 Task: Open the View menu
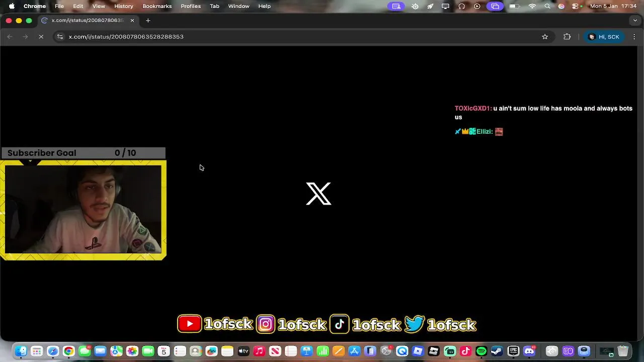point(99,6)
